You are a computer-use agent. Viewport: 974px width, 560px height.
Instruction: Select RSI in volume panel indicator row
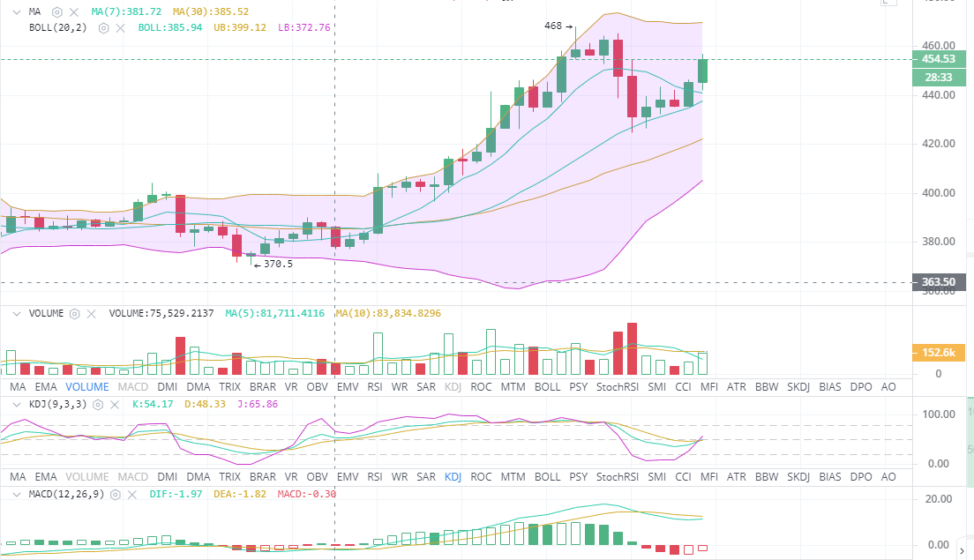[x=375, y=387]
